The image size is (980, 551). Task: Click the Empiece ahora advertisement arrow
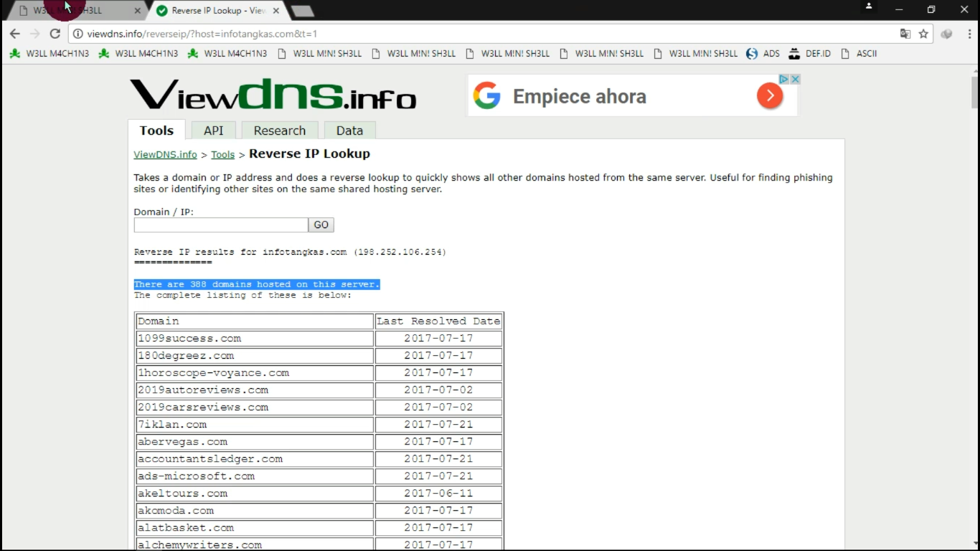pos(769,95)
